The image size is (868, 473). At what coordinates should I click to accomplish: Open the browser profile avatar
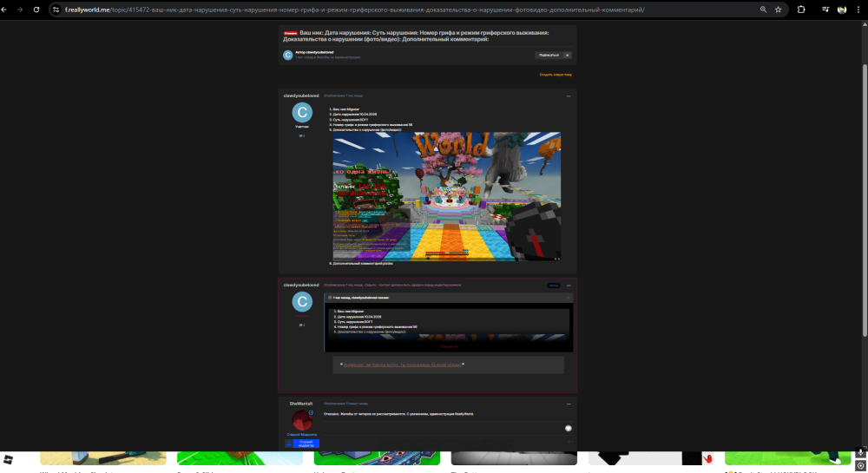coord(842,10)
